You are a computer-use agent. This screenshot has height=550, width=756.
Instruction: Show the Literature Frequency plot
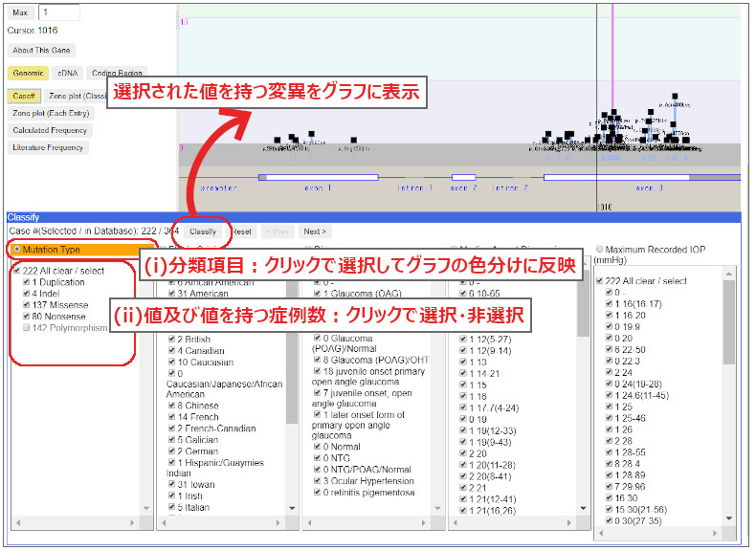pyautogui.click(x=48, y=147)
